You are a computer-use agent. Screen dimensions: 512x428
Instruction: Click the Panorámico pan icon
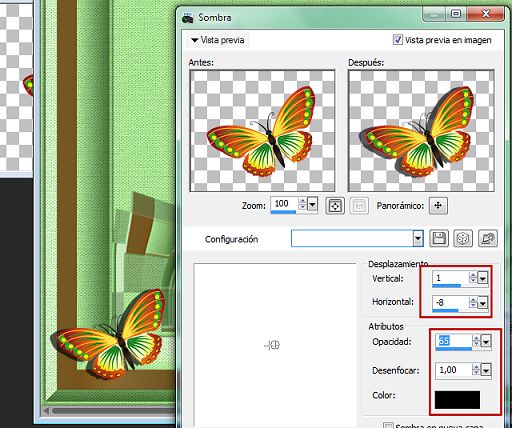pos(438,206)
